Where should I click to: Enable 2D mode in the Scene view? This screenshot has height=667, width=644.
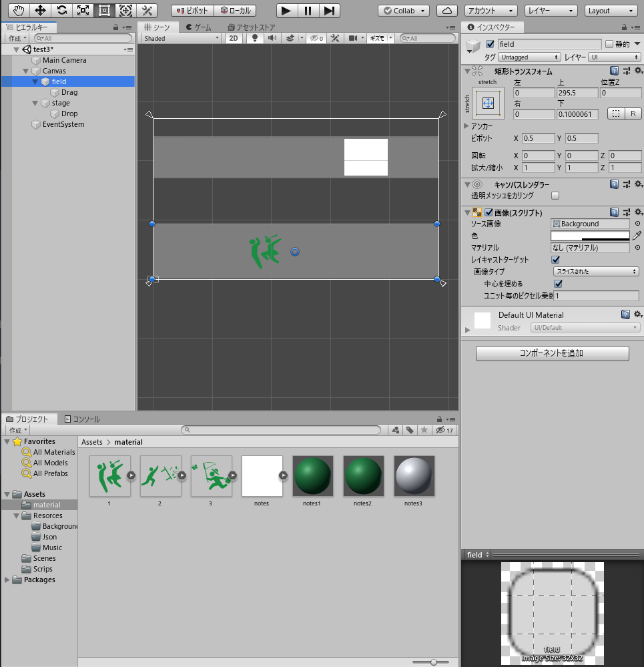pyautogui.click(x=234, y=38)
